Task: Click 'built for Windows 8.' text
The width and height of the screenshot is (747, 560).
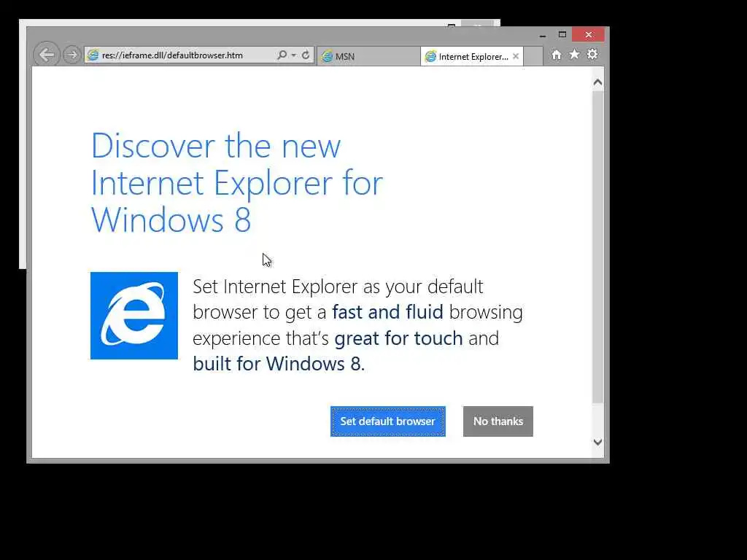Action: pos(279,364)
